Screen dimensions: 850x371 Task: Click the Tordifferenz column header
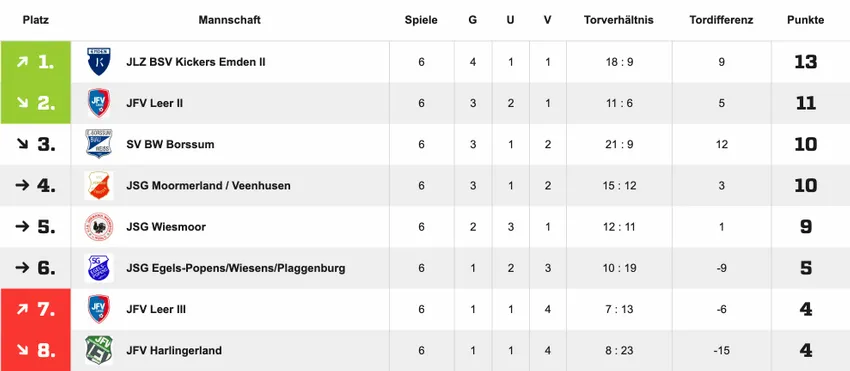tap(721, 20)
